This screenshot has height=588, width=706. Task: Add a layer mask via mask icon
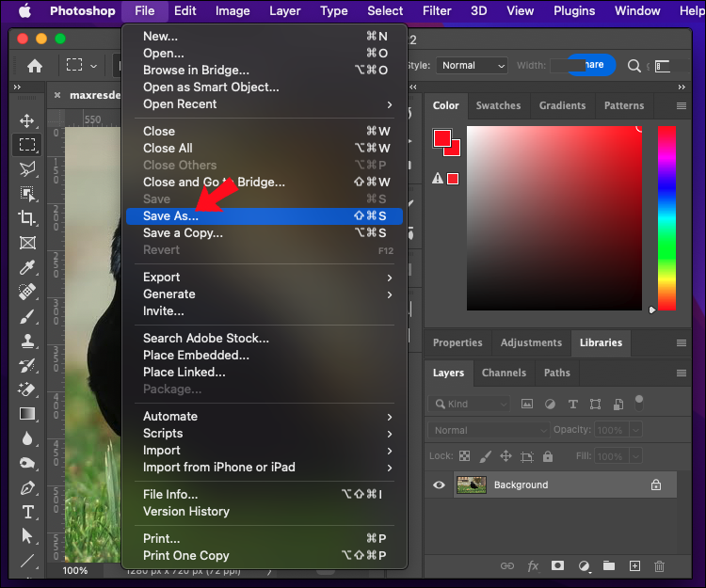557,565
